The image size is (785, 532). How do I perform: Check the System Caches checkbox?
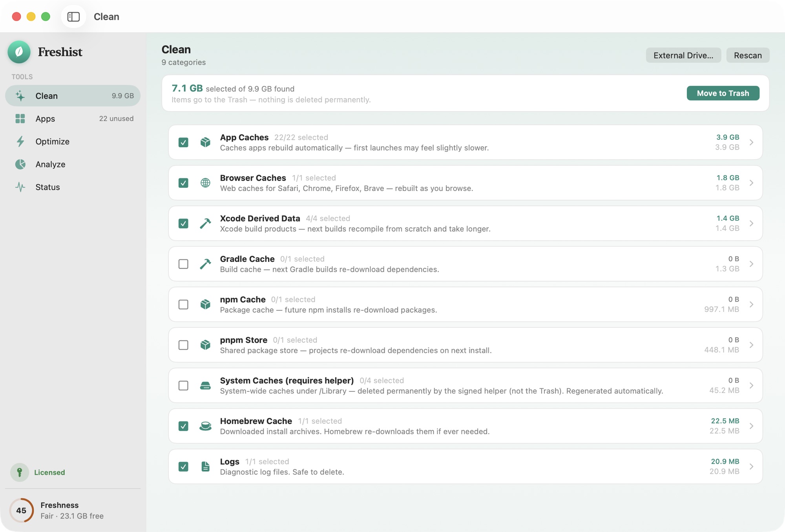click(183, 386)
